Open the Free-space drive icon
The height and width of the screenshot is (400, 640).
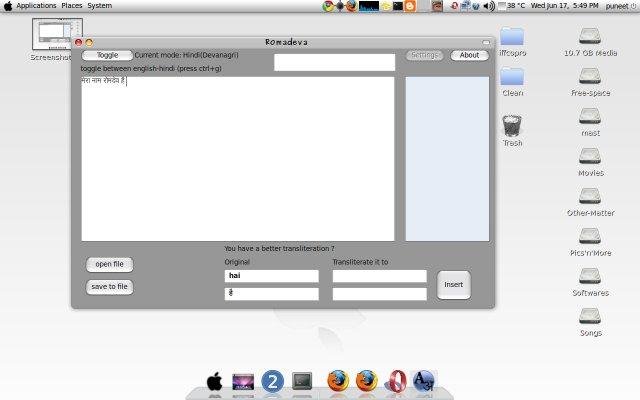pyautogui.click(x=590, y=81)
